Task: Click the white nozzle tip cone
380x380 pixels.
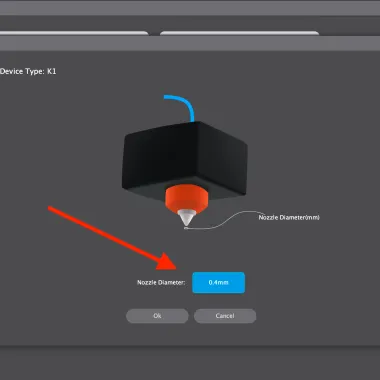Action: [x=186, y=217]
